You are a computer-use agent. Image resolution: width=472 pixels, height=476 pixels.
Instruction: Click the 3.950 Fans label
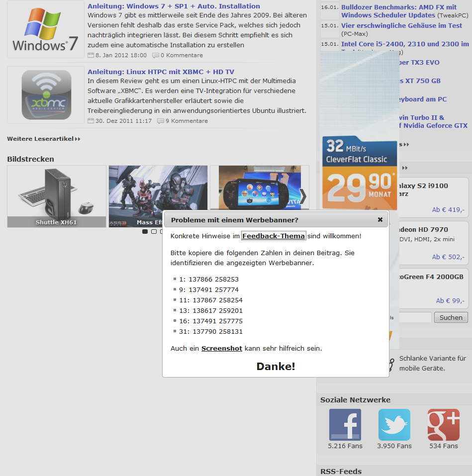pos(394,446)
